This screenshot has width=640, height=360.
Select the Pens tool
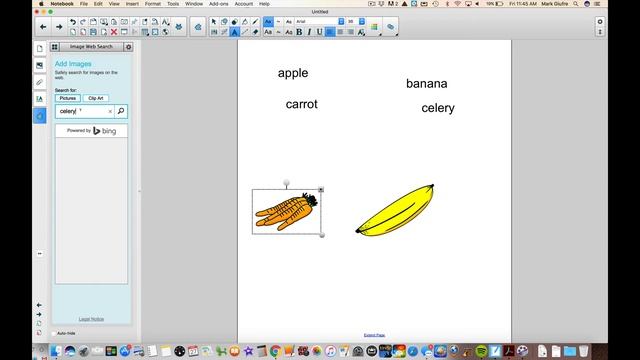click(255, 22)
